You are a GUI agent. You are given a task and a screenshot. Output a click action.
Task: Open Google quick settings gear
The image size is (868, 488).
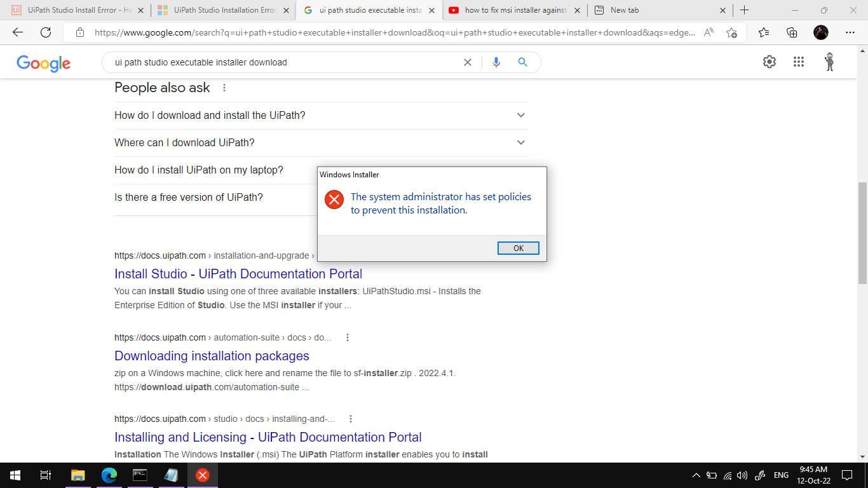[770, 62]
